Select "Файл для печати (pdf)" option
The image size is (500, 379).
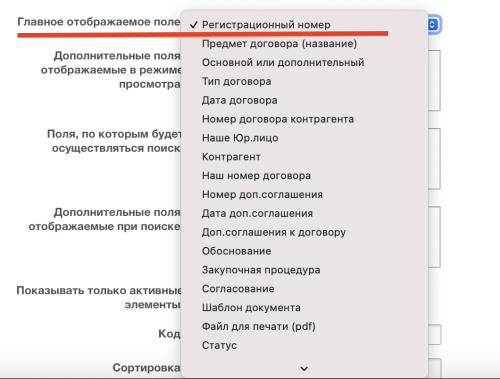point(304,326)
